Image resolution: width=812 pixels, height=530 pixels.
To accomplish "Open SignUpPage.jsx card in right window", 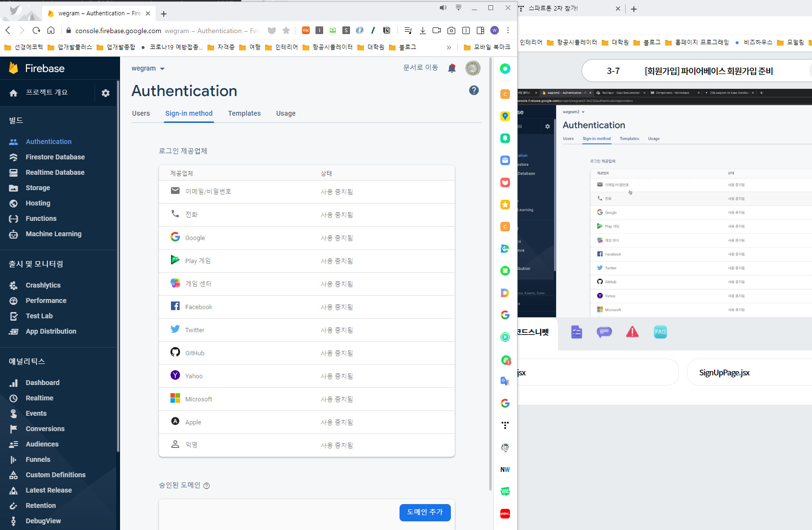I will pos(750,373).
